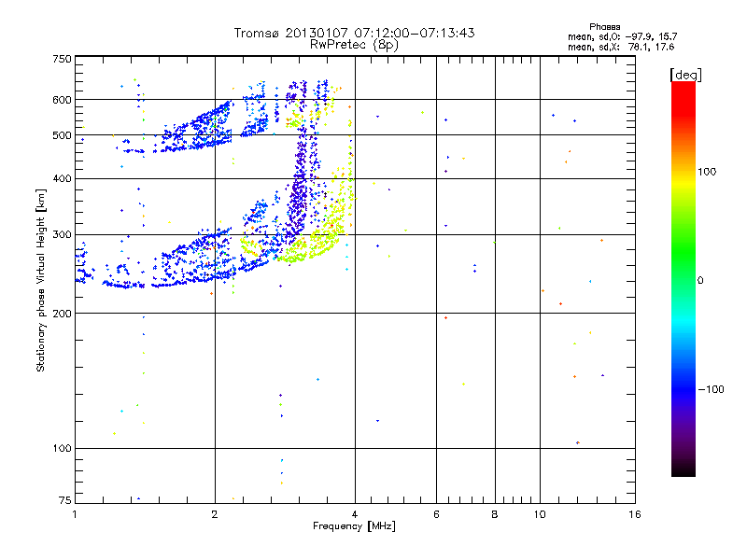Click the 'Stationary phase Virtual Height [km]' axis label
The image size is (747, 560).
coord(41,280)
